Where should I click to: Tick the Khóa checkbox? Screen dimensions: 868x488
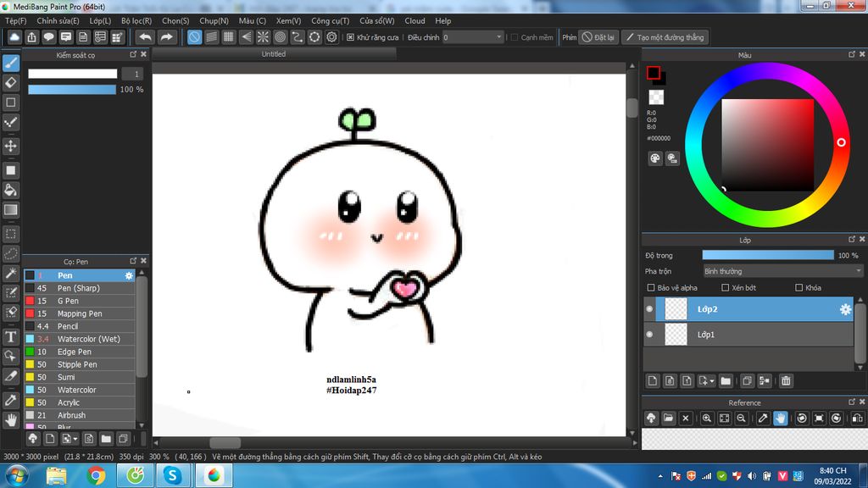pos(798,288)
